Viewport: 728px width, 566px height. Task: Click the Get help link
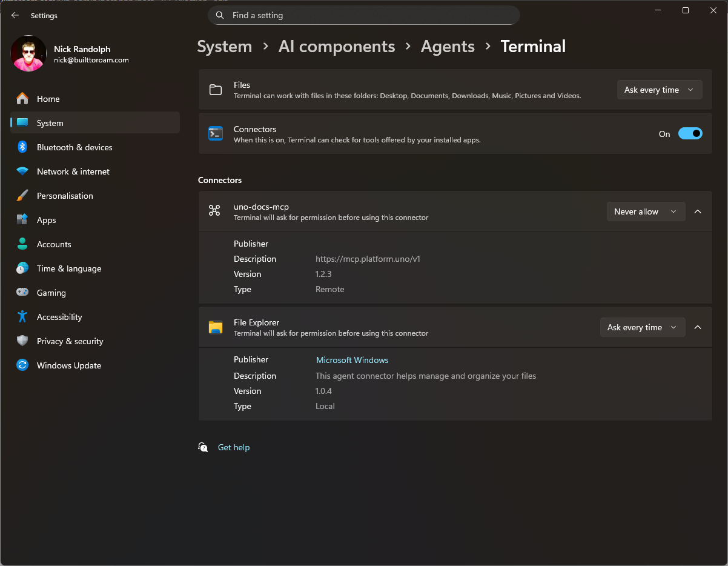pyautogui.click(x=234, y=447)
